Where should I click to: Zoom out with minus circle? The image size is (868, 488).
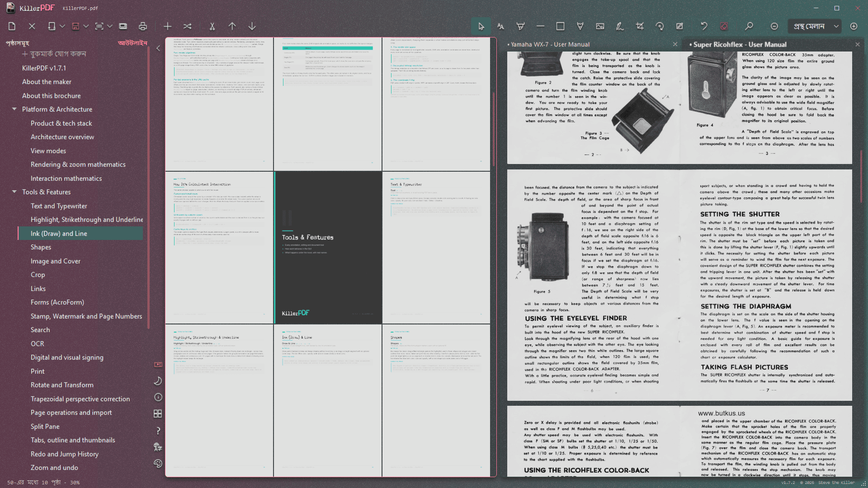774,26
